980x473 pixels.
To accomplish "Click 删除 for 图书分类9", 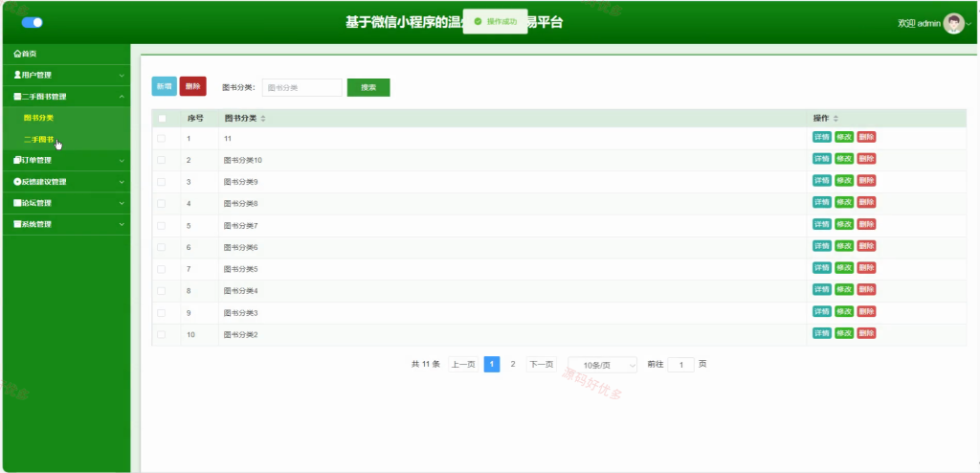I will [x=866, y=180].
